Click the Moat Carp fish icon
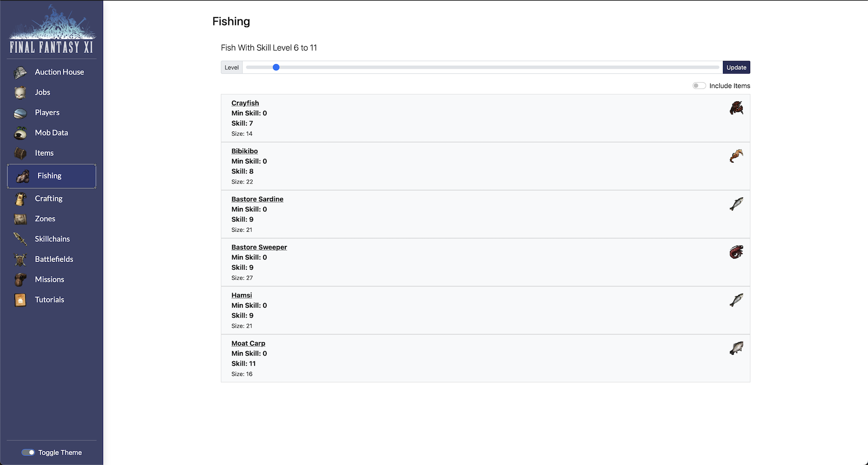The image size is (868, 465). 736,348
